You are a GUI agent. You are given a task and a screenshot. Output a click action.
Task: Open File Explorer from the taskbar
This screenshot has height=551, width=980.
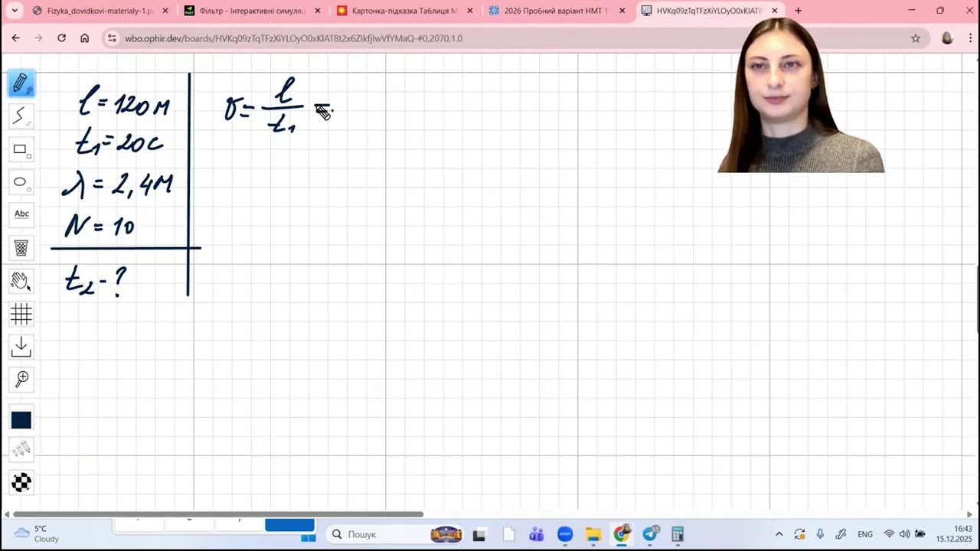coord(593,534)
